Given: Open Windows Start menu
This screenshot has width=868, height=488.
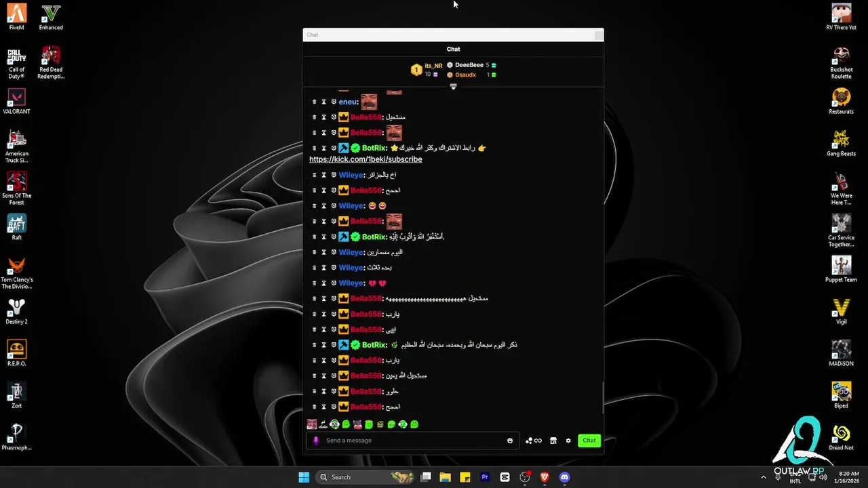Looking at the screenshot, I should 304,477.
